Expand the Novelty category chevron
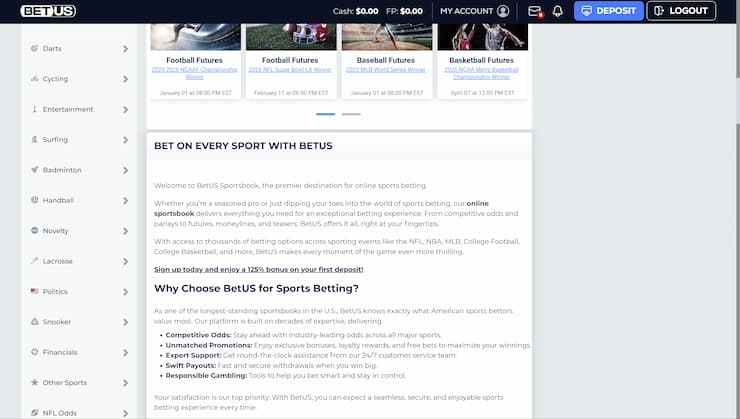Viewport: 740px width, 419px height. tap(126, 231)
